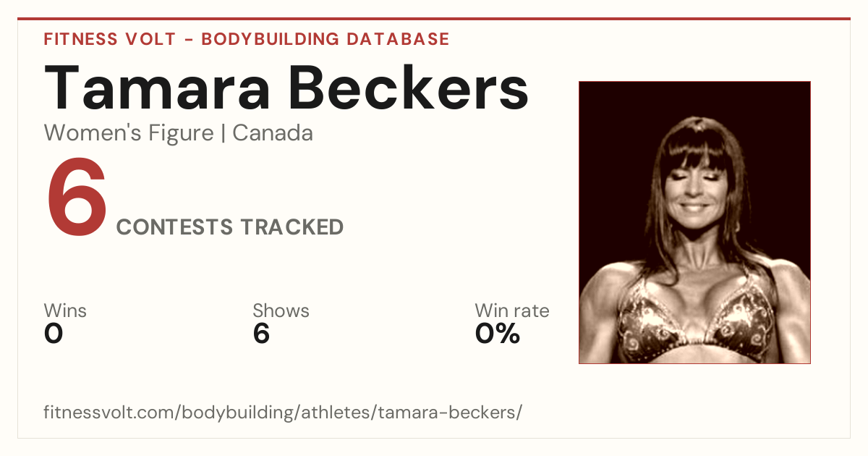The image size is (868, 456).
Task: Select the Shows value 6
Action: pyautogui.click(x=261, y=334)
